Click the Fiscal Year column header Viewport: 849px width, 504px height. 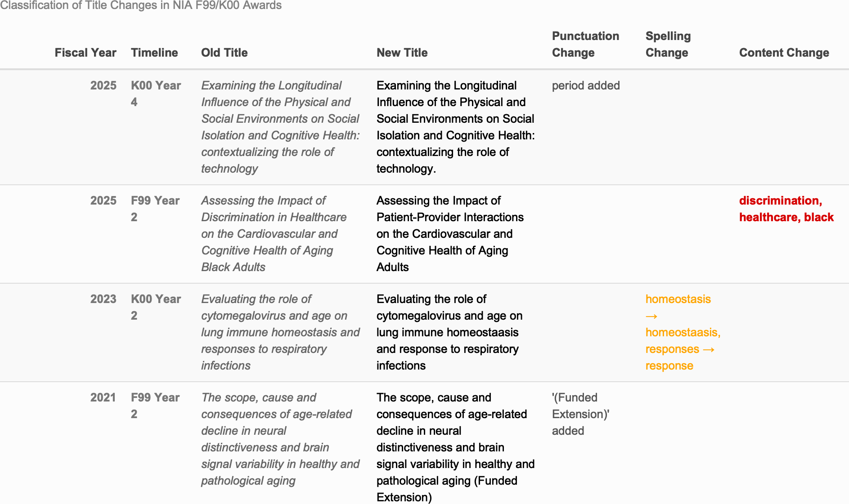(85, 53)
